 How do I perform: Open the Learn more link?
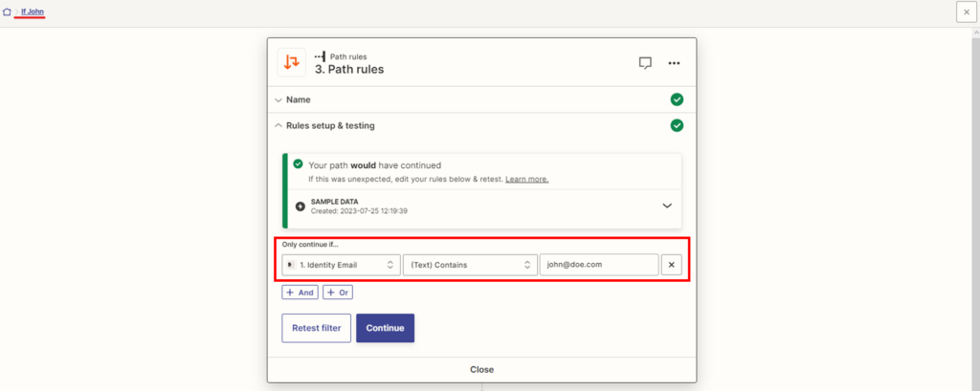click(x=526, y=179)
